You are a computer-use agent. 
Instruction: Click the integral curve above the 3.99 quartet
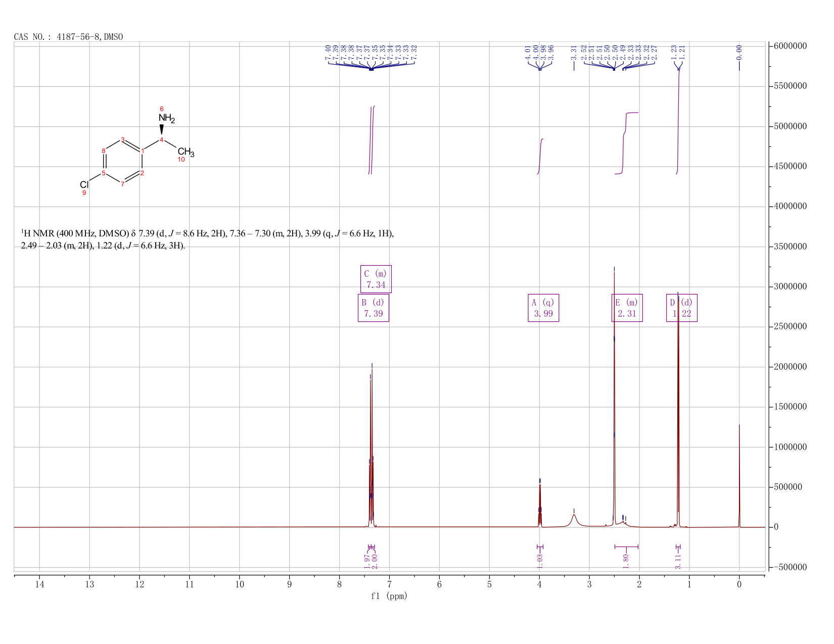click(540, 156)
